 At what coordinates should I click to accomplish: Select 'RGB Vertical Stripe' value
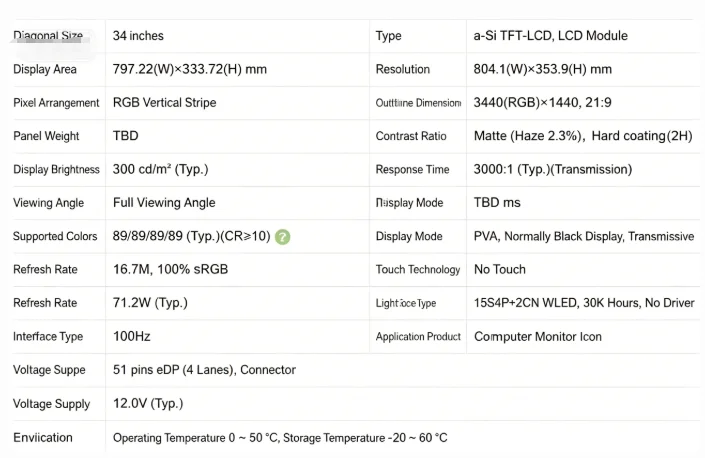coord(165,102)
